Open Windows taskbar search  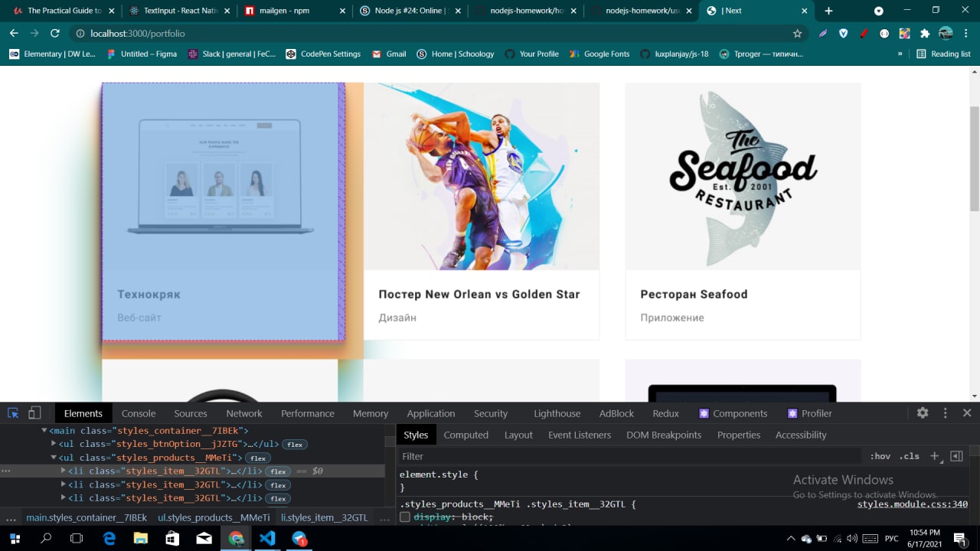click(46, 539)
